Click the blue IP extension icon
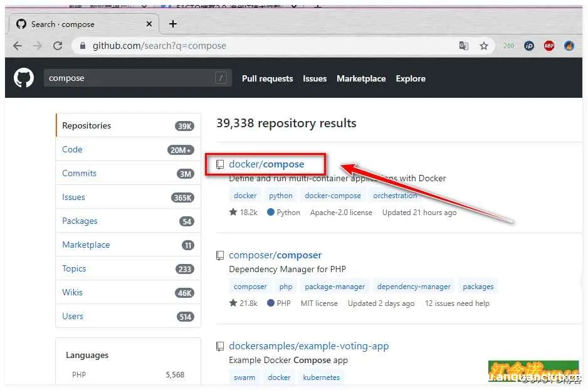 click(x=529, y=45)
